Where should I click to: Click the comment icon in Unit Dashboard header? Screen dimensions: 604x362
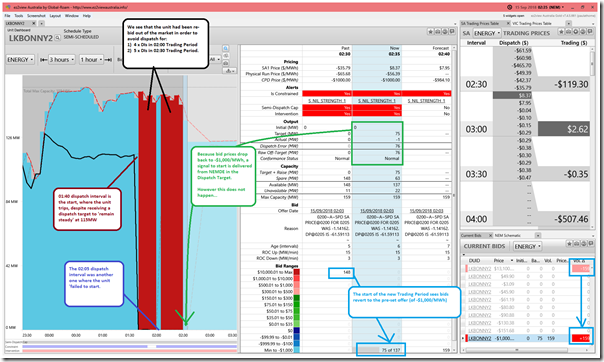coord(452,32)
